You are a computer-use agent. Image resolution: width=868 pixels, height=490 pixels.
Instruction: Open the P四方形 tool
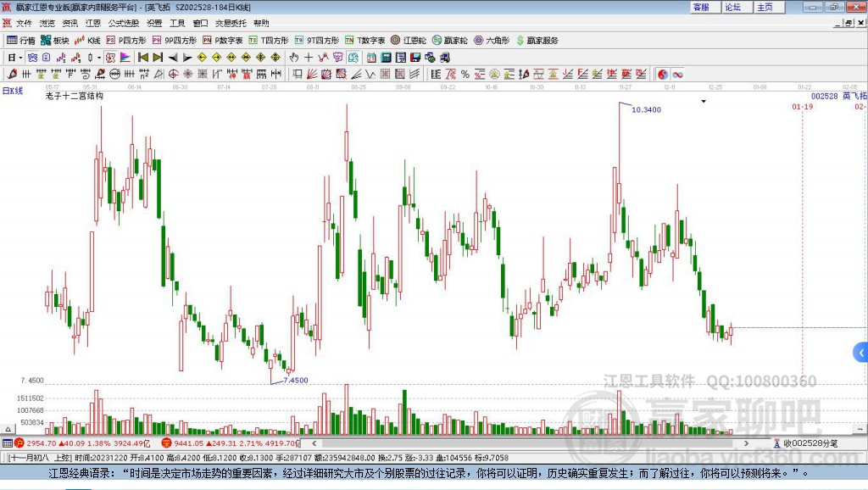point(126,41)
